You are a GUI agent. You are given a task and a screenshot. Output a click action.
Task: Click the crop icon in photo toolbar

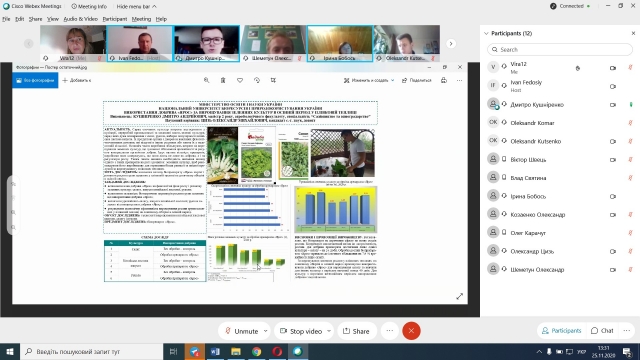(x=273, y=80)
